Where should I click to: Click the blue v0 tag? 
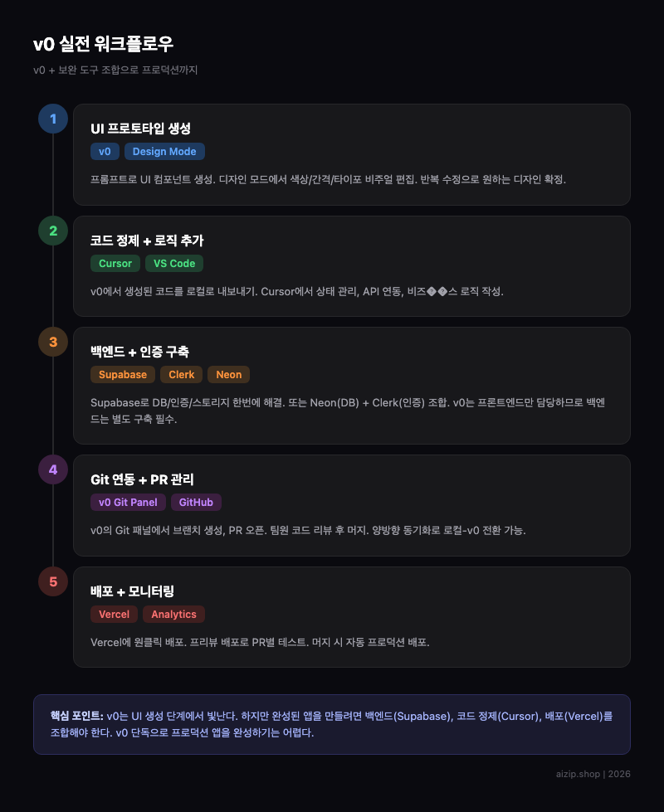pyautogui.click(x=105, y=152)
